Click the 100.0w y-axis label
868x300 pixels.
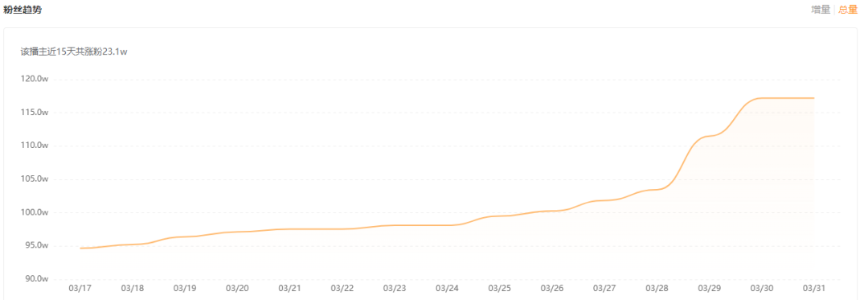36,212
